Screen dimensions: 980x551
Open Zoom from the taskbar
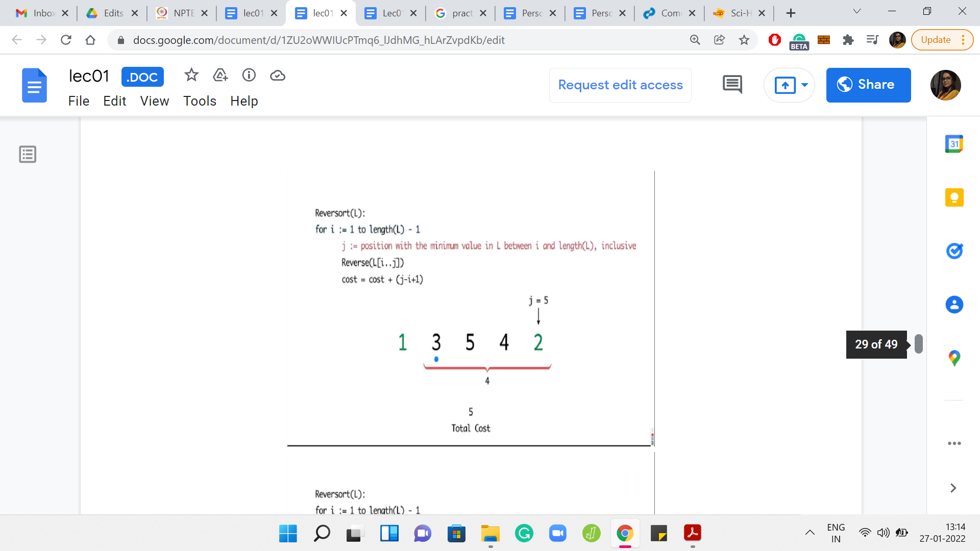tap(557, 534)
